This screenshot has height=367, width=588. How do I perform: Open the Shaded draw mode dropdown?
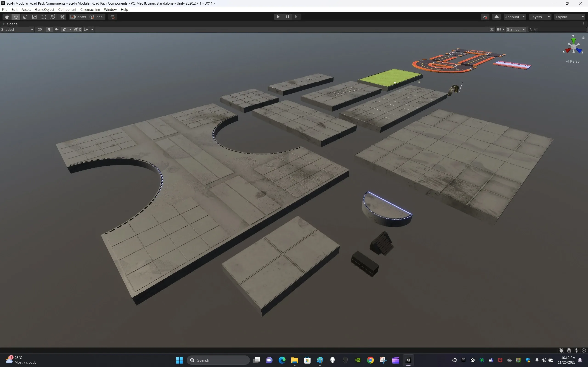(x=17, y=29)
